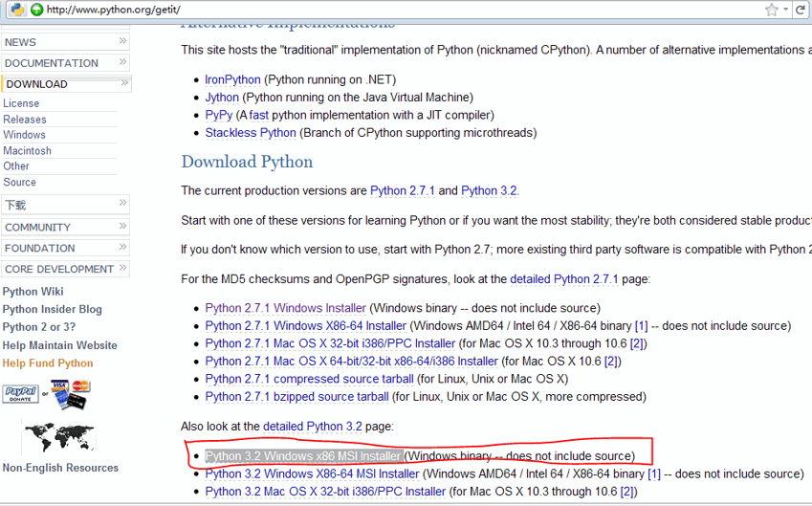Screen dimensions: 812x506
Task: Click the world map image
Action: click(59, 436)
